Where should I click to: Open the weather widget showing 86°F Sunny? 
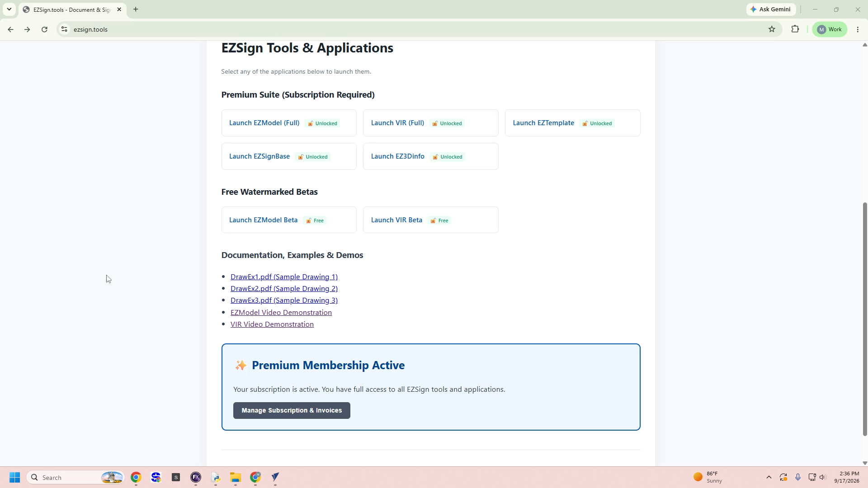point(708,478)
